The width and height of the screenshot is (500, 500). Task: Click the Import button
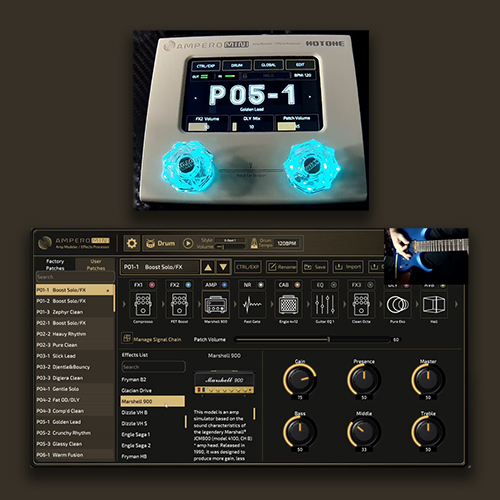tap(348, 267)
